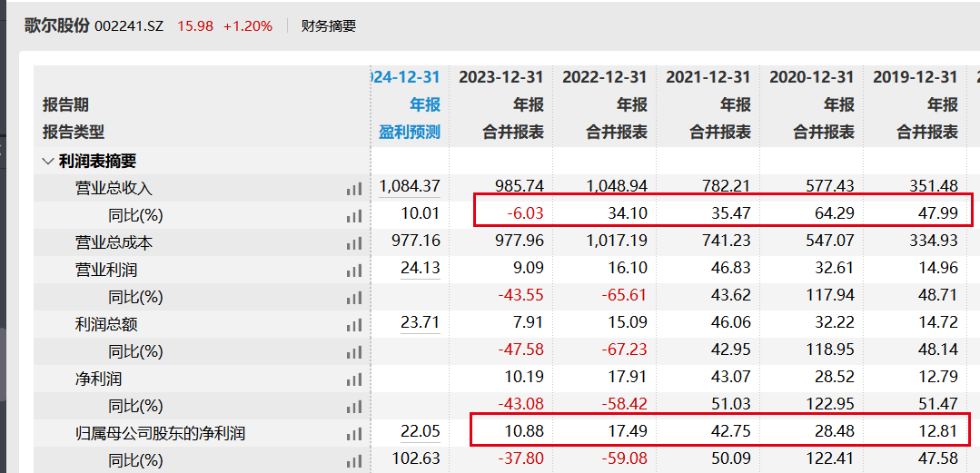Collapse the 利润表摘要 section
Screen dimensions: 980x473
point(47,162)
